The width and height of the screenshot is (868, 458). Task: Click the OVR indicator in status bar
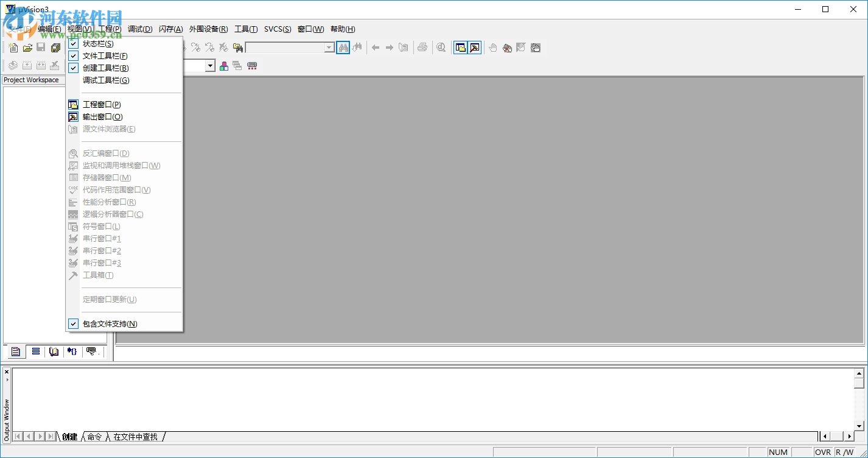point(823,452)
